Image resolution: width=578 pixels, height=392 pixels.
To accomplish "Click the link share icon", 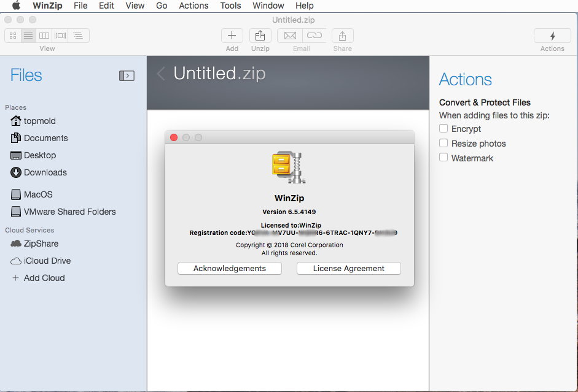I will [x=314, y=36].
